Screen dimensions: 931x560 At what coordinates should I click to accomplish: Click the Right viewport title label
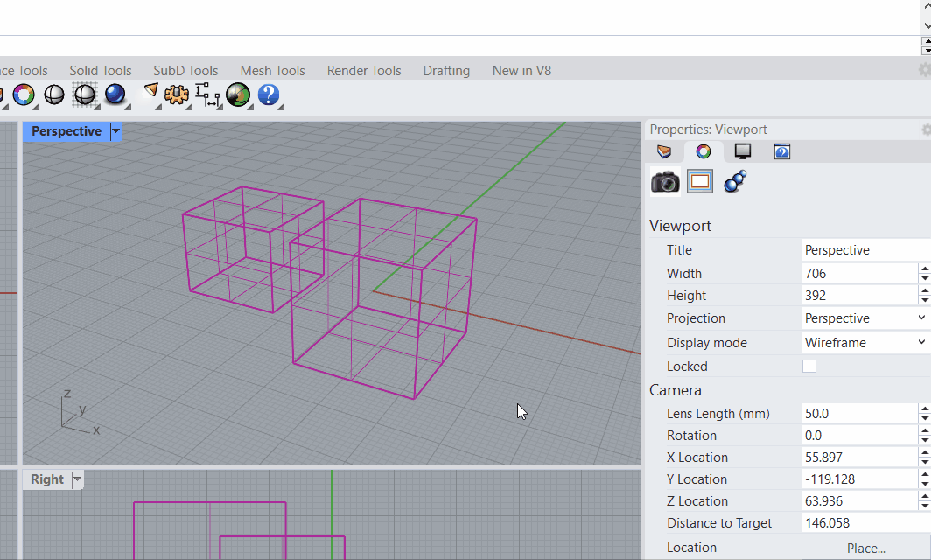pyautogui.click(x=47, y=479)
